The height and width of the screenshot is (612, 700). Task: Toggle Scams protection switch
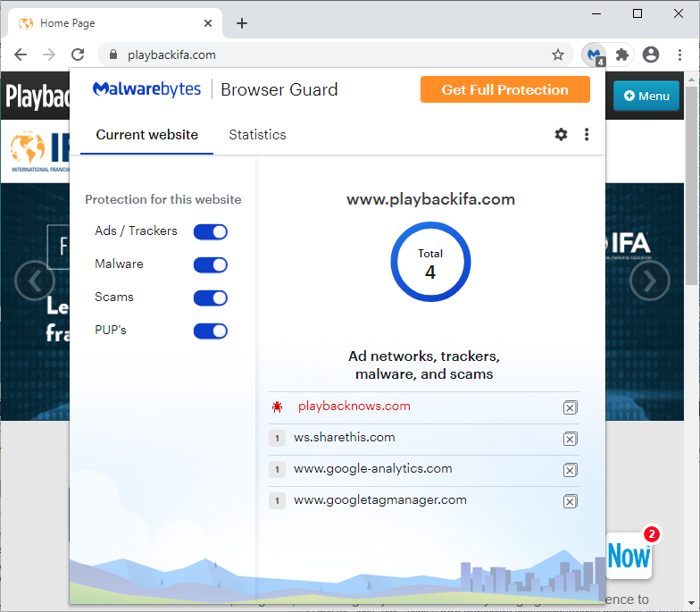tap(211, 298)
